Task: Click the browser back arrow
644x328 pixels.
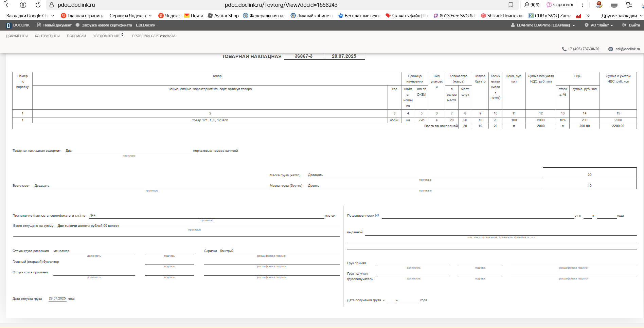Action: pyautogui.click(x=8, y=5)
